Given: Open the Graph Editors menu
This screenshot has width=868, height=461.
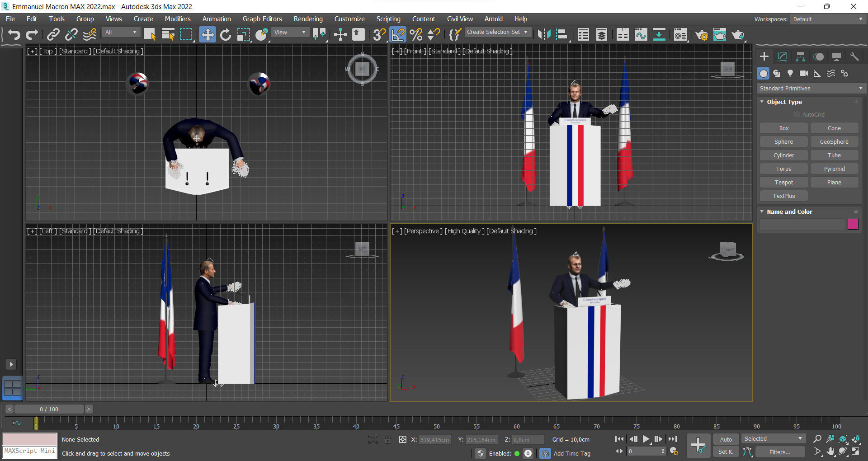Looking at the screenshot, I should (x=262, y=19).
